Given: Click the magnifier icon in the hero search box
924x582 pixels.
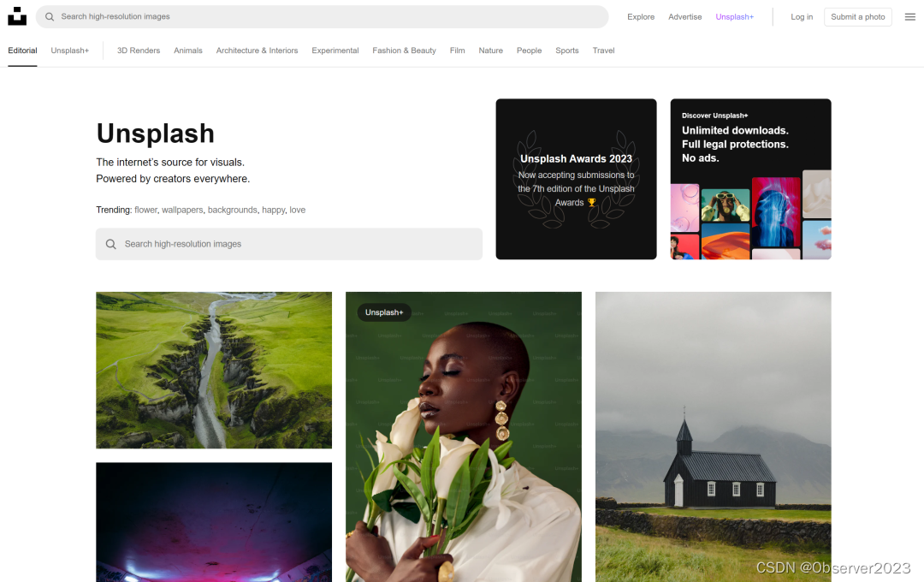Looking at the screenshot, I should (x=110, y=244).
